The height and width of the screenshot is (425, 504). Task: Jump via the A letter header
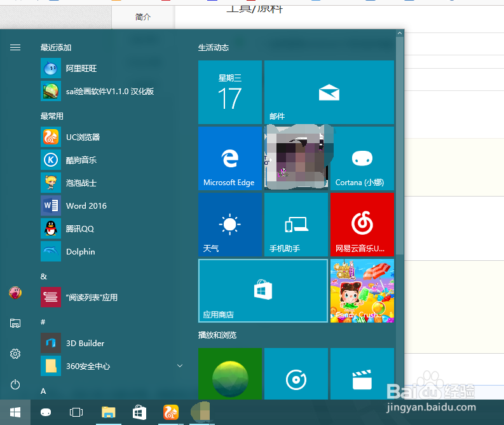pyautogui.click(x=43, y=391)
